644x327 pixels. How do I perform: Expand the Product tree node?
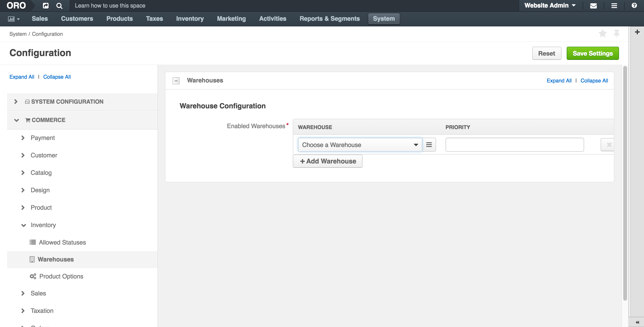pos(23,208)
